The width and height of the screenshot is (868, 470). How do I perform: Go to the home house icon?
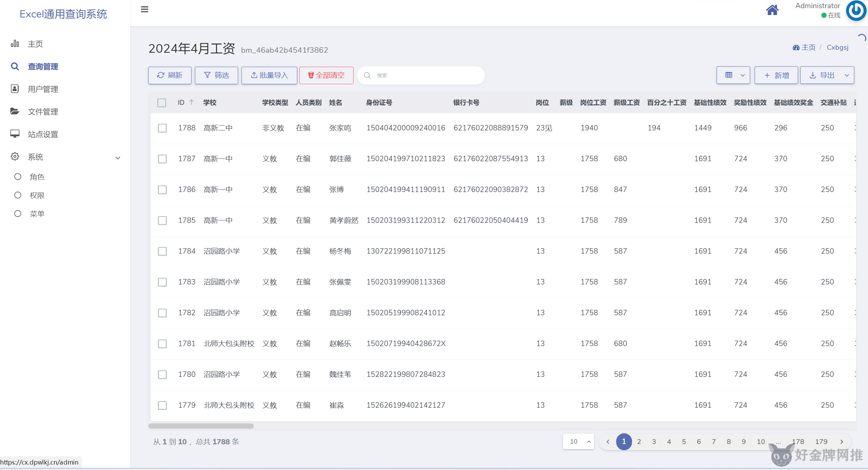click(772, 10)
